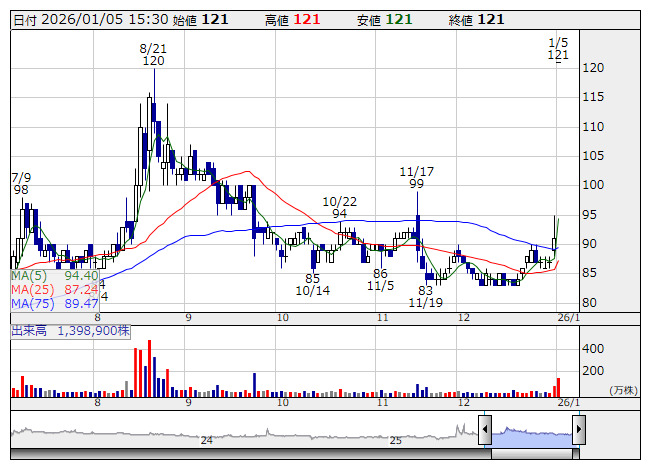Click the 8/21 high label of 120
Image resolution: width=653 pixels, height=470 pixels.
pos(153,55)
